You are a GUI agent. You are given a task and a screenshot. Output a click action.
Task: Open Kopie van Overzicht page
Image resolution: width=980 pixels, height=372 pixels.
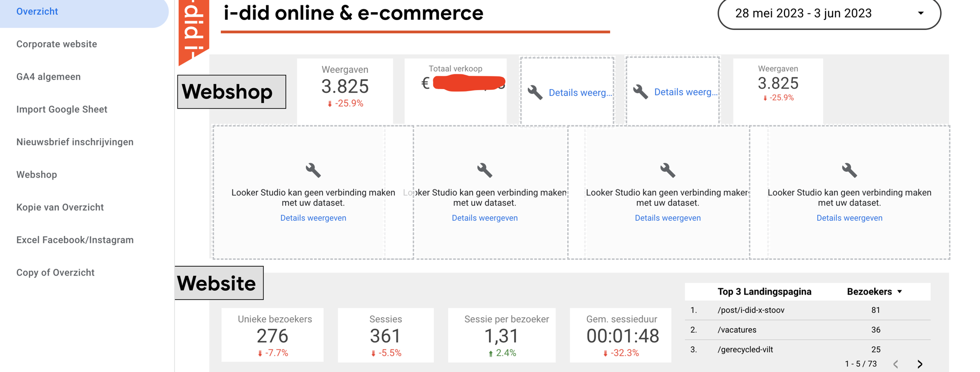pyautogui.click(x=60, y=208)
